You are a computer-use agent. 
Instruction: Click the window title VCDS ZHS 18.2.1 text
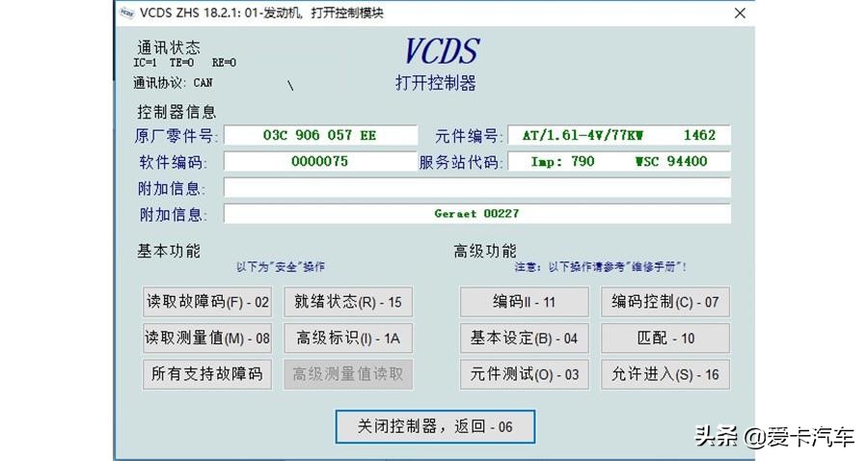[261, 13]
